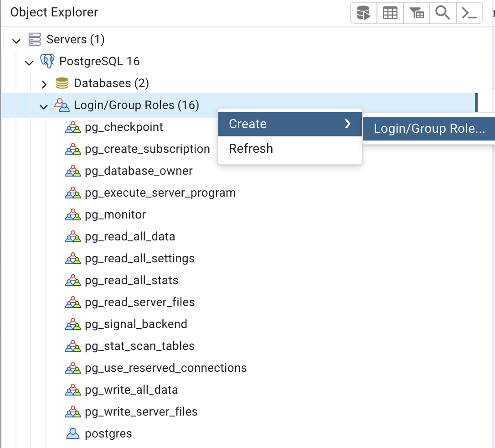
Task: Select the pg_create_subscription role name
Action: tap(147, 149)
